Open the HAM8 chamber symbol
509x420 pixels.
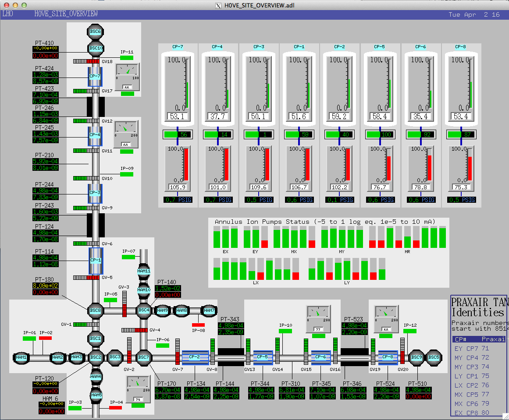pyautogui.click(x=182, y=311)
